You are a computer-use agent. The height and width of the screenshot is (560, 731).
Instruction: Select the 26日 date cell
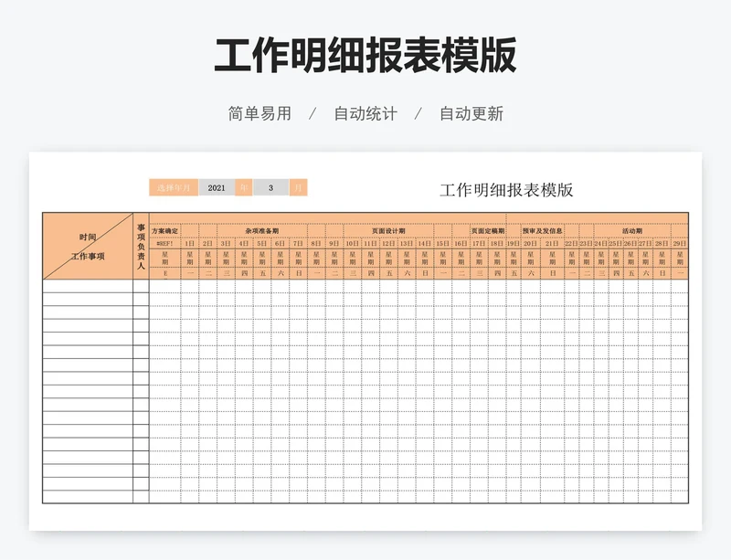point(630,243)
